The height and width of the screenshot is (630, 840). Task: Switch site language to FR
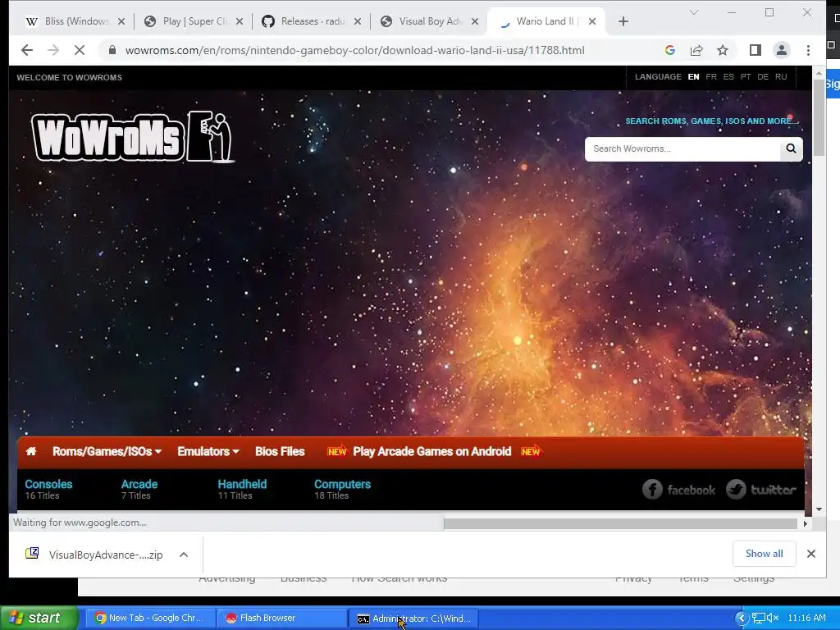pos(711,76)
